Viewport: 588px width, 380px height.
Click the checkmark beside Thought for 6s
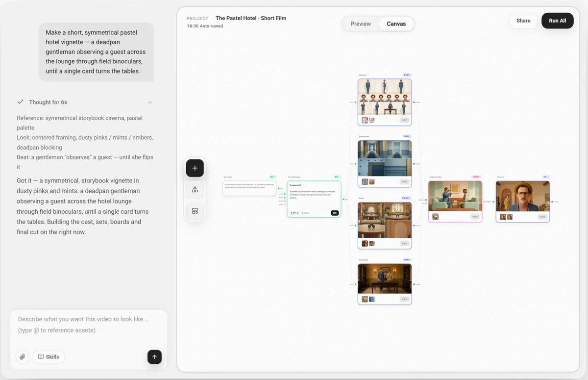coord(21,102)
